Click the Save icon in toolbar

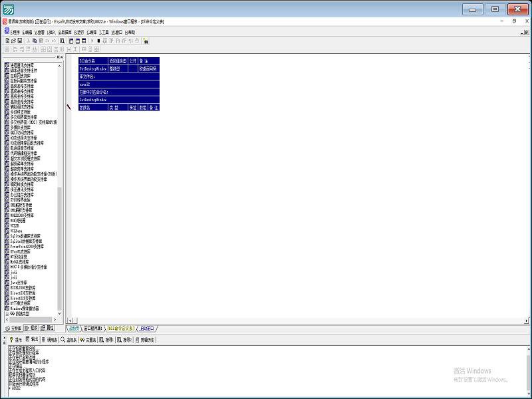pyautogui.click(x=20, y=41)
